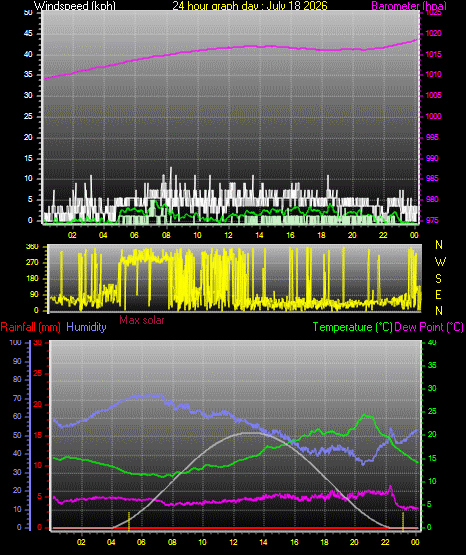The height and width of the screenshot is (555, 466).
Task: Click wind direction axis value 360
Action: (32, 247)
